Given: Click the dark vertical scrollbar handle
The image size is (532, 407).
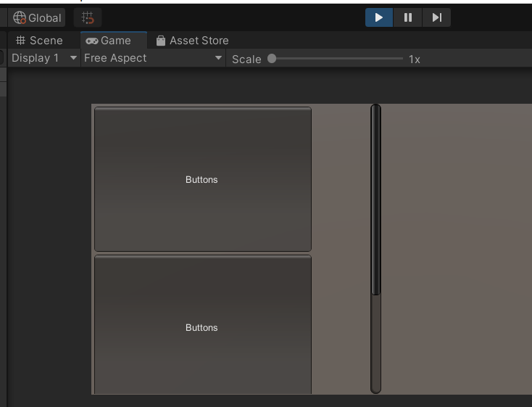Looking at the screenshot, I should coord(375,200).
